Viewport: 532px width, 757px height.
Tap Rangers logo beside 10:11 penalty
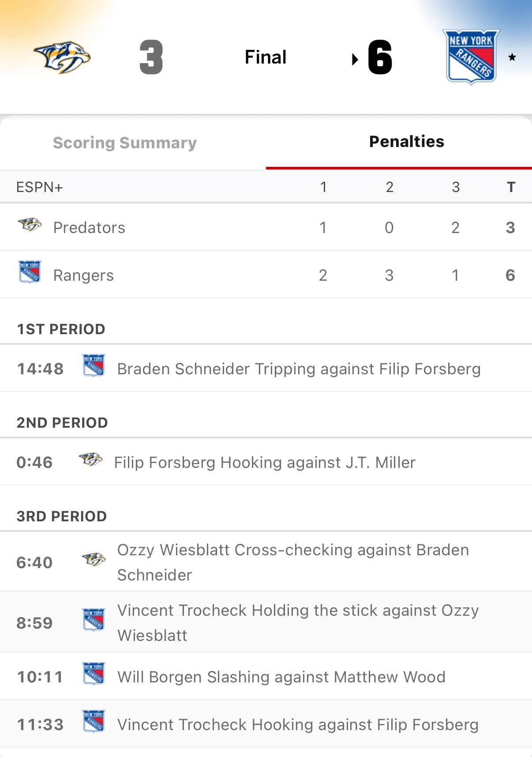[x=94, y=674]
